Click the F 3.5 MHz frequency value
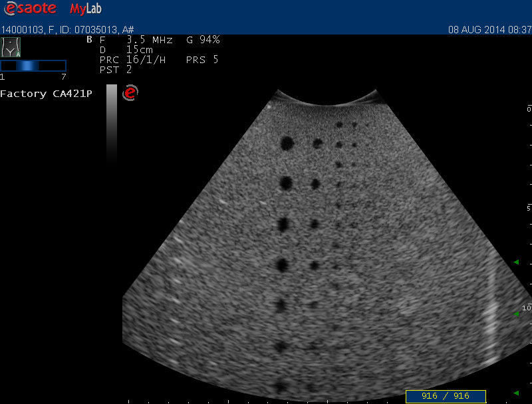This screenshot has width=532, height=404. [136, 40]
